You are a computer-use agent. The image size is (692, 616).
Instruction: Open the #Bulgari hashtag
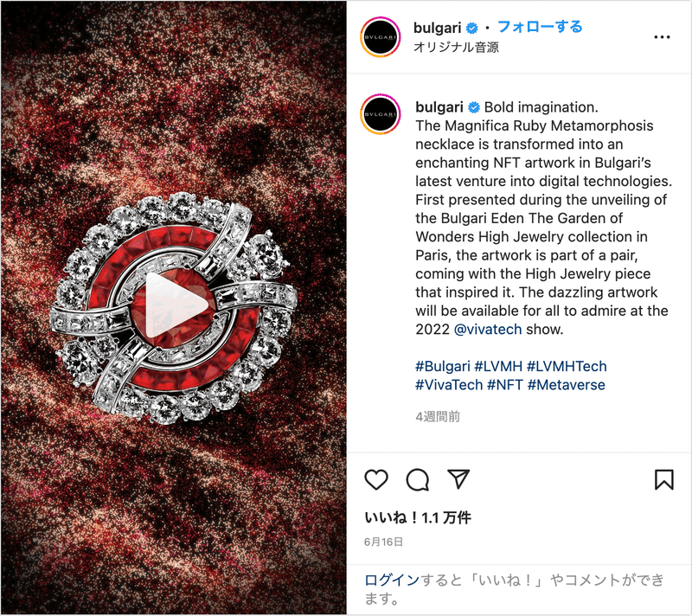click(443, 366)
